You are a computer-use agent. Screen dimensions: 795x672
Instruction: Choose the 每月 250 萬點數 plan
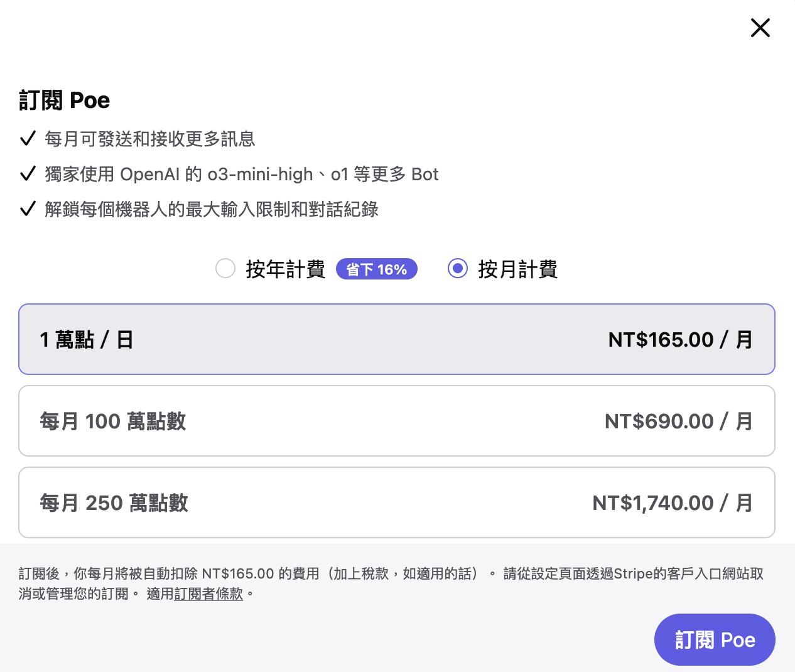pyautogui.click(x=397, y=502)
